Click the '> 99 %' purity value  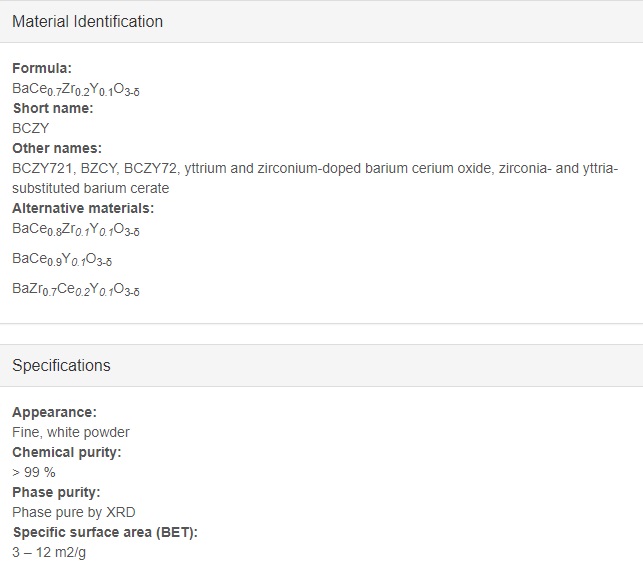click(34, 472)
